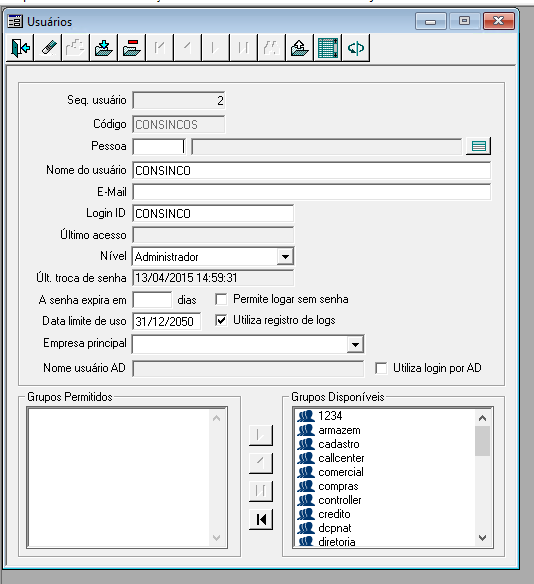This screenshot has width=534, height=584.
Task: Click the Código field CONSINCOS
Action: point(178,124)
